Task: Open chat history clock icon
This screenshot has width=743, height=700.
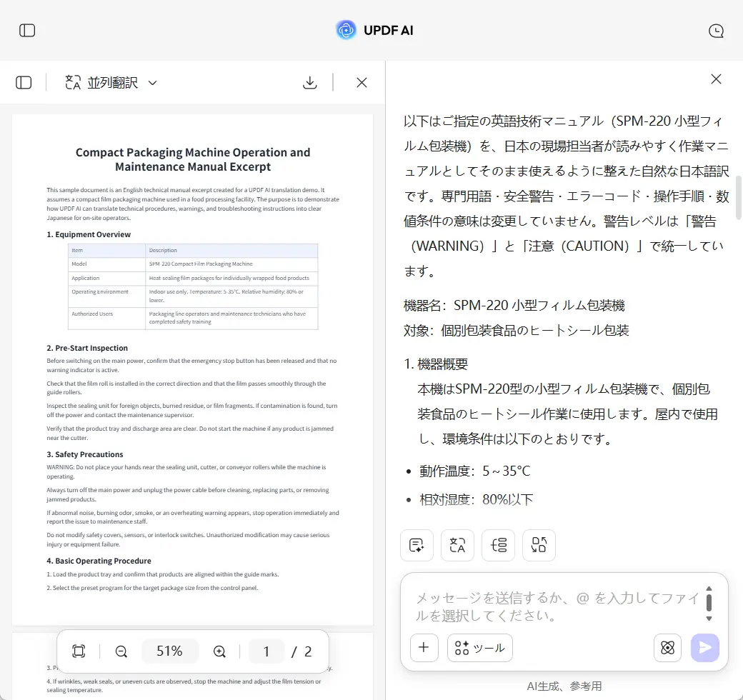Action: point(716,31)
